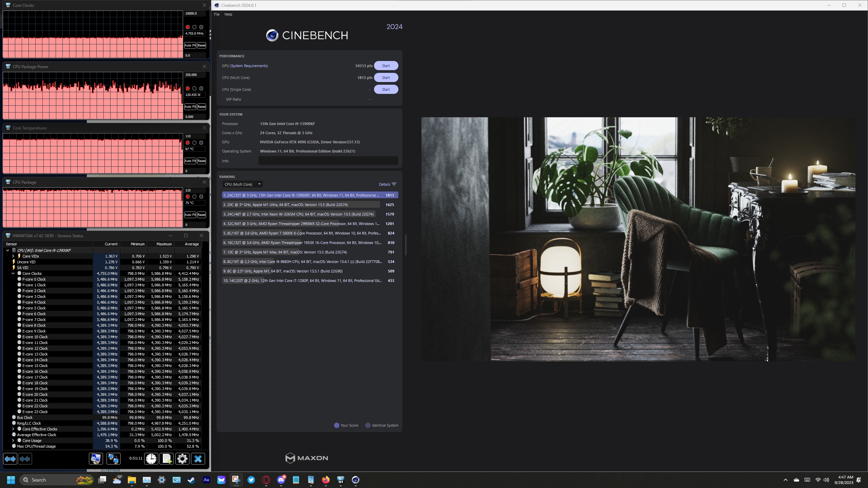
Task: Open Steam from the taskbar
Action: (x=192, y=480)
